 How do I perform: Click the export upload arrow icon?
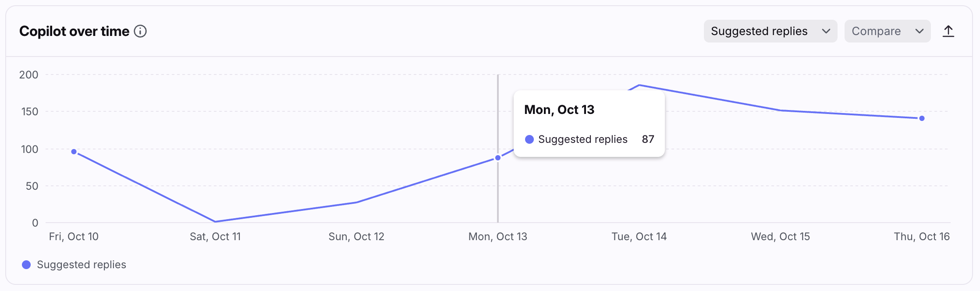(x=948, y=31)
